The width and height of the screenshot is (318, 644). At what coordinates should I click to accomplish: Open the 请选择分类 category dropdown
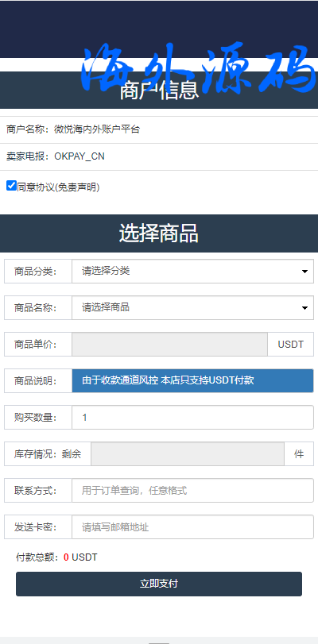(x=192, y=271)
